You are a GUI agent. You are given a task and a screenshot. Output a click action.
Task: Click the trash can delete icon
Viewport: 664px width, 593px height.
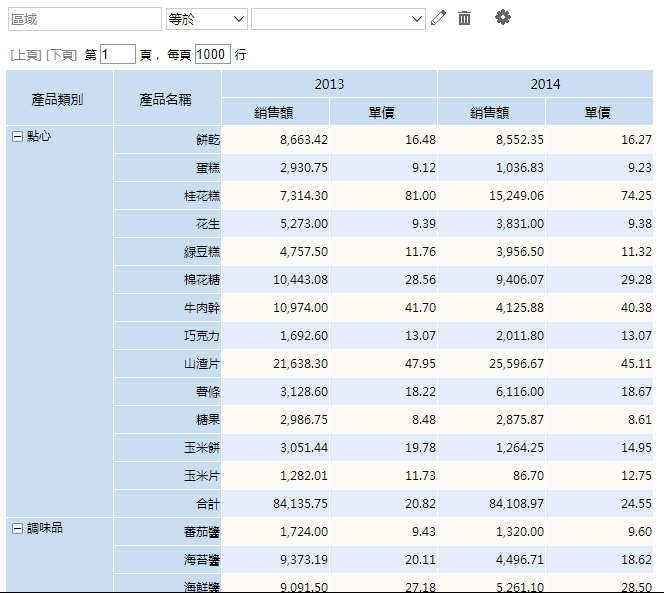[464, 18]
